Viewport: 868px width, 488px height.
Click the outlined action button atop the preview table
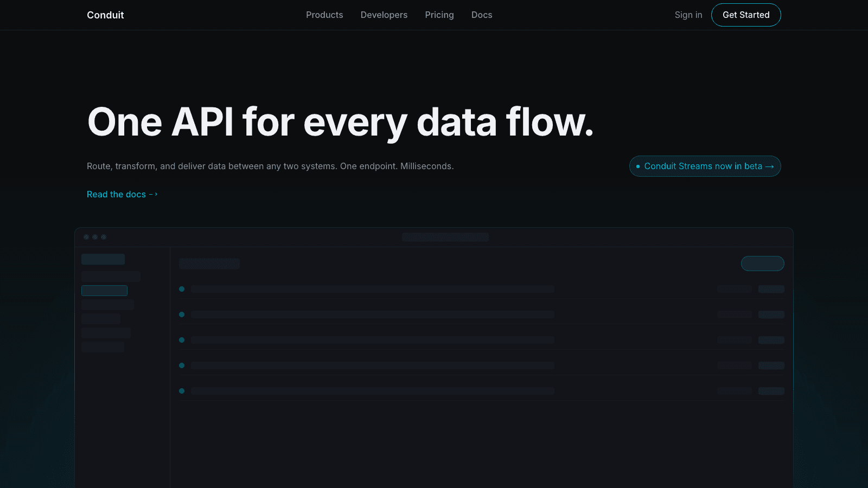(762, 264)
